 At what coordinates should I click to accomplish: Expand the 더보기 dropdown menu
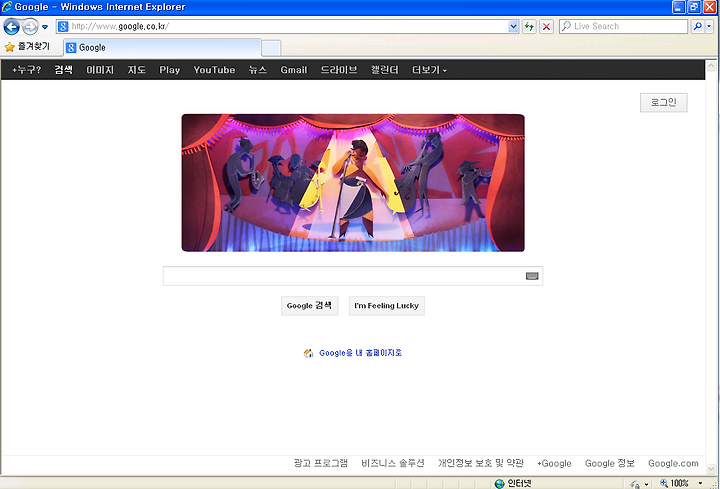tap(429, 70)
